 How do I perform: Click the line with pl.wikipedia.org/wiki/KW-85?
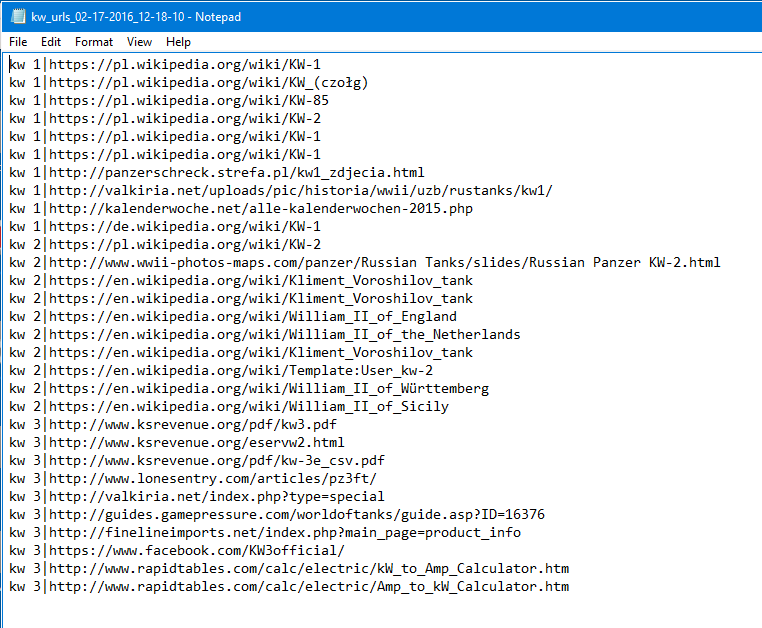point(169,101)
